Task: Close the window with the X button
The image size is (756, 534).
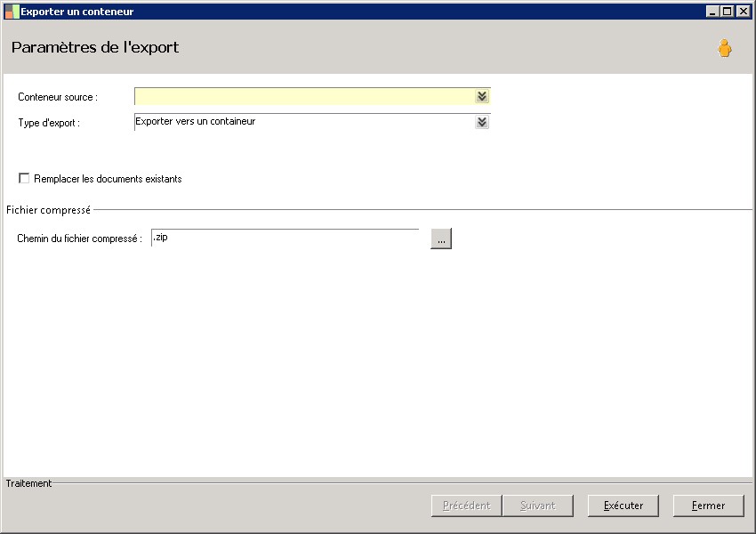Action: point(743,11)
